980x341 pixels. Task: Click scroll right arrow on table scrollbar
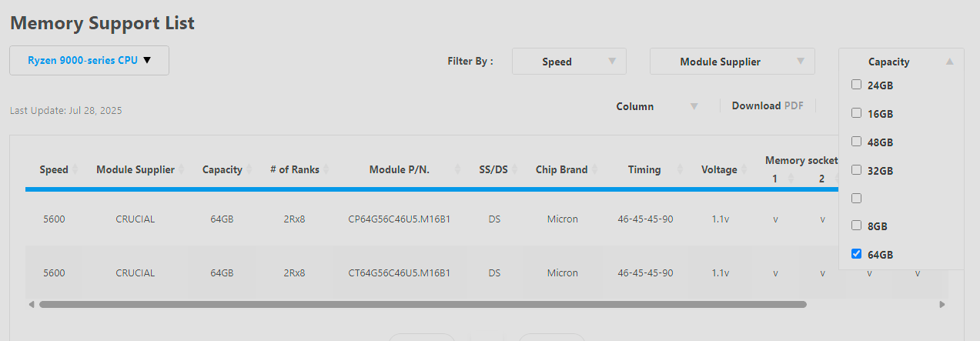coord(942,305)
